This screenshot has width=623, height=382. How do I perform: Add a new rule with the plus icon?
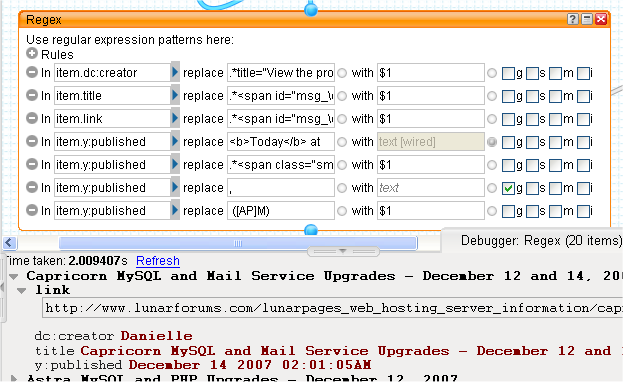click(x=32, y=53)
